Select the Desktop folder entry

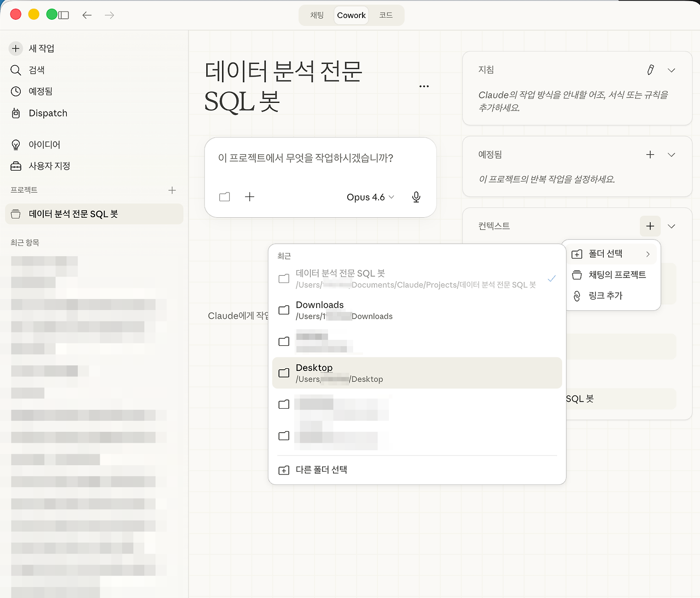tap(417, 373)
